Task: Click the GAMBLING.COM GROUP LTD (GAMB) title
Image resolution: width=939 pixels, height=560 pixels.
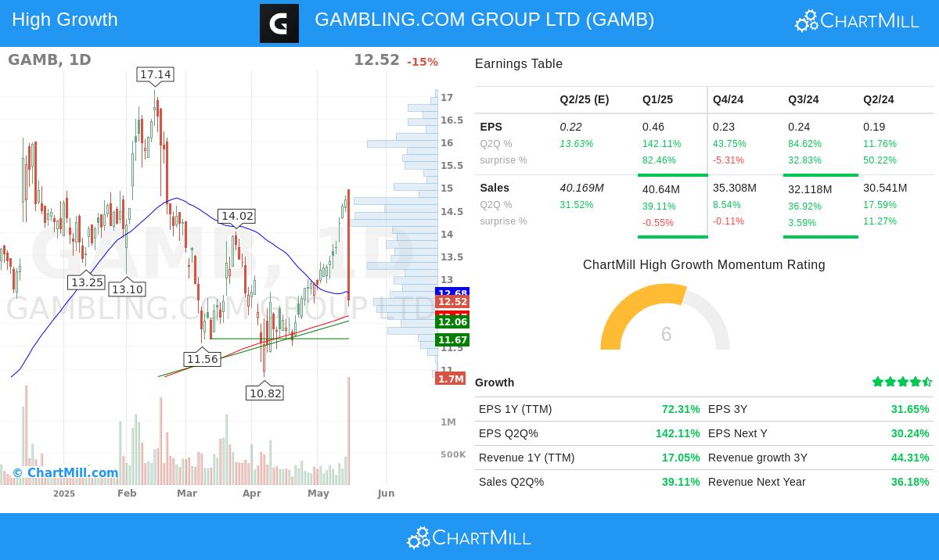Action: 484,20
